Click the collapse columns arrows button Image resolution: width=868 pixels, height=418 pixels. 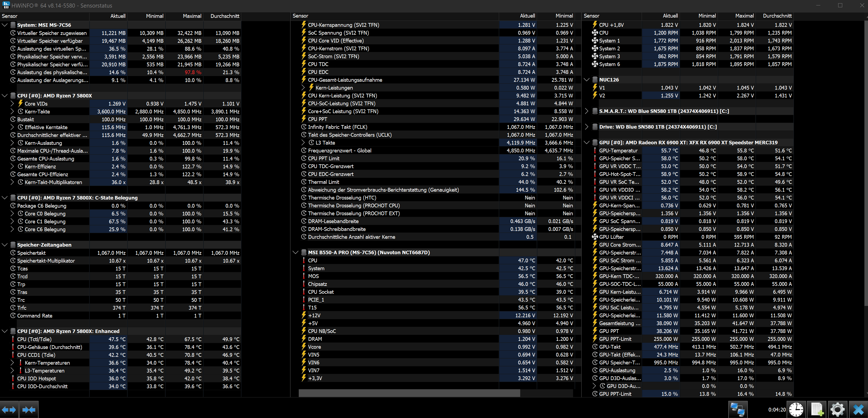click(x=29, y=410)
